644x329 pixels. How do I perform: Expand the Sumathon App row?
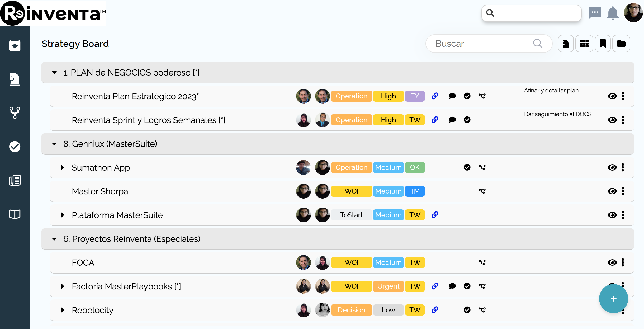point(63,167)
